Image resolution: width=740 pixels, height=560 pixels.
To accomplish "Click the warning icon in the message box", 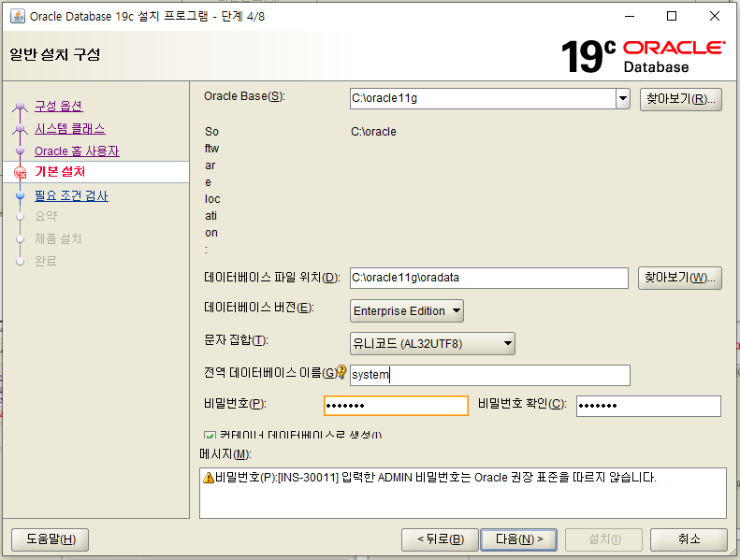I will [x=208, y=478].
